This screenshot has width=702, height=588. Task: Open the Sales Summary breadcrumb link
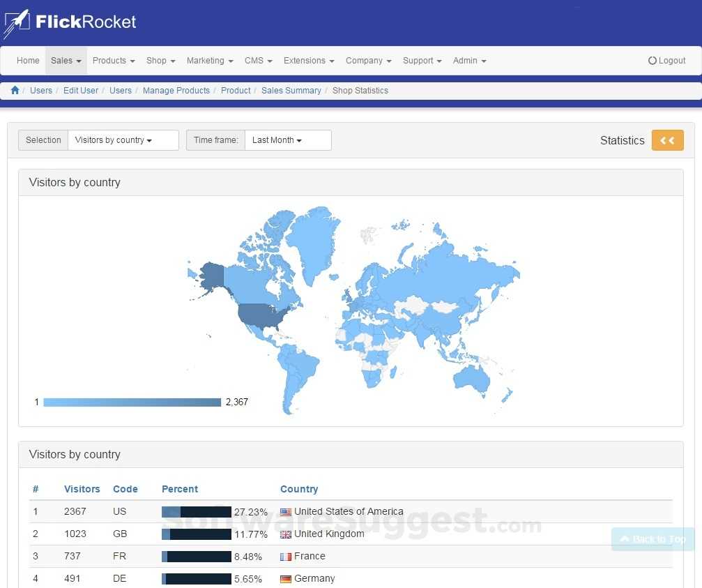coord(291,90)
